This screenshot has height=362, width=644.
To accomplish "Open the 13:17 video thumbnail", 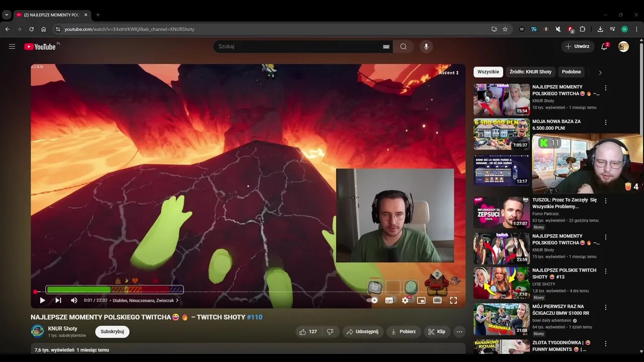I will (502, 170).
